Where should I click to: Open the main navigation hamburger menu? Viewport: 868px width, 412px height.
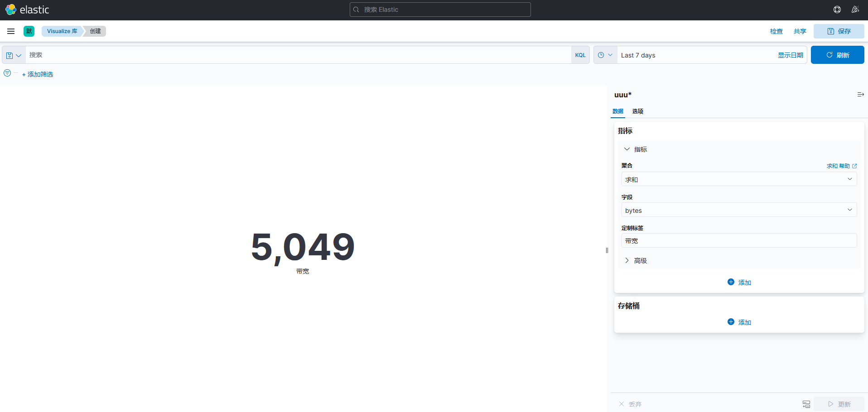click(11, 31)
